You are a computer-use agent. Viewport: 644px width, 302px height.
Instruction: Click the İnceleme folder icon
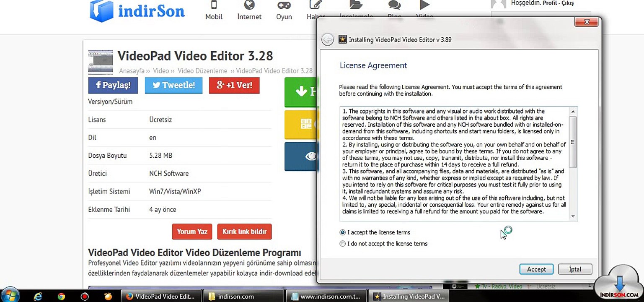coord(356,5)
